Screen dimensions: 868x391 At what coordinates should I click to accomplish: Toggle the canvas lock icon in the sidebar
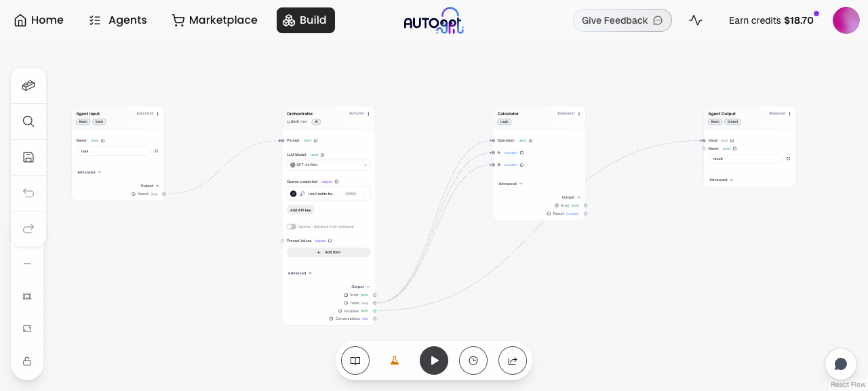pyautogui.click(x=27, y=361)
